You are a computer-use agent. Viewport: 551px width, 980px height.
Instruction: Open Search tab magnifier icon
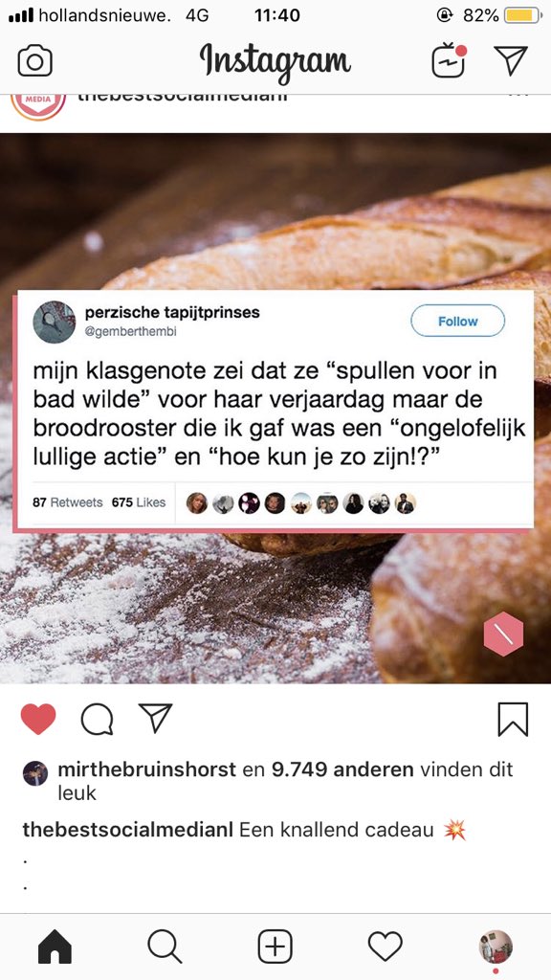[x=165, y=947]
